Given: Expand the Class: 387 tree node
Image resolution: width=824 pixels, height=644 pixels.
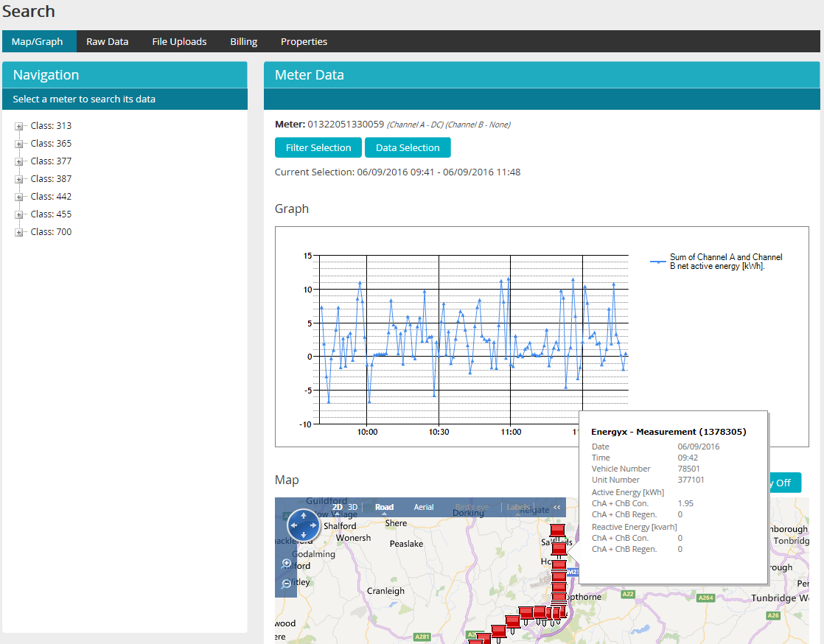Looking at the screenshot, I should click(x=19, y=179).
